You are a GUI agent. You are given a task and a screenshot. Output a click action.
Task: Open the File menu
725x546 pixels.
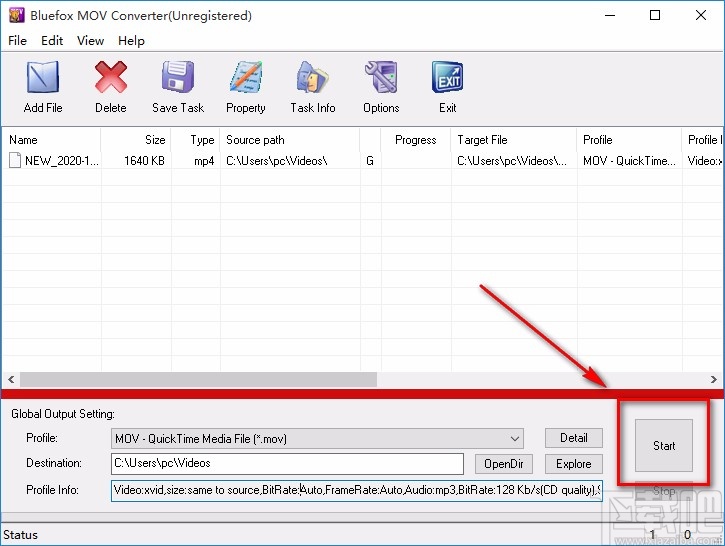tap(18, 41)
